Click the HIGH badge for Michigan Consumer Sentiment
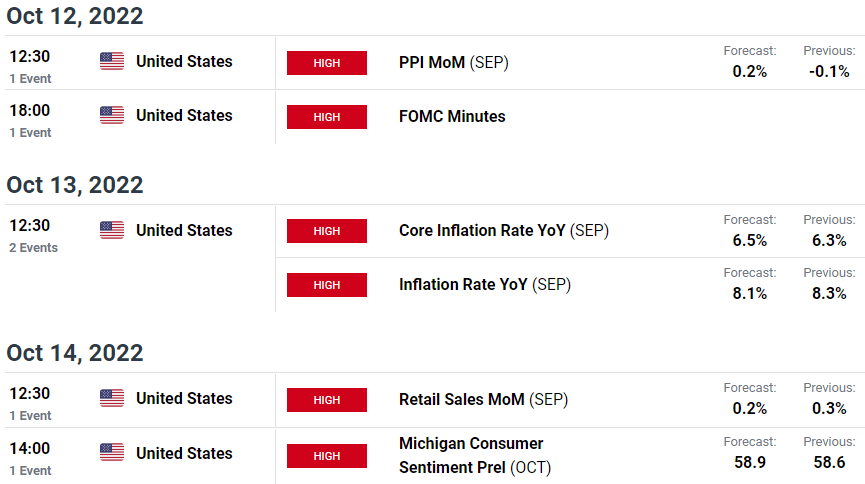The width and height of the screenshot is (865, 484). coord(327,456)
